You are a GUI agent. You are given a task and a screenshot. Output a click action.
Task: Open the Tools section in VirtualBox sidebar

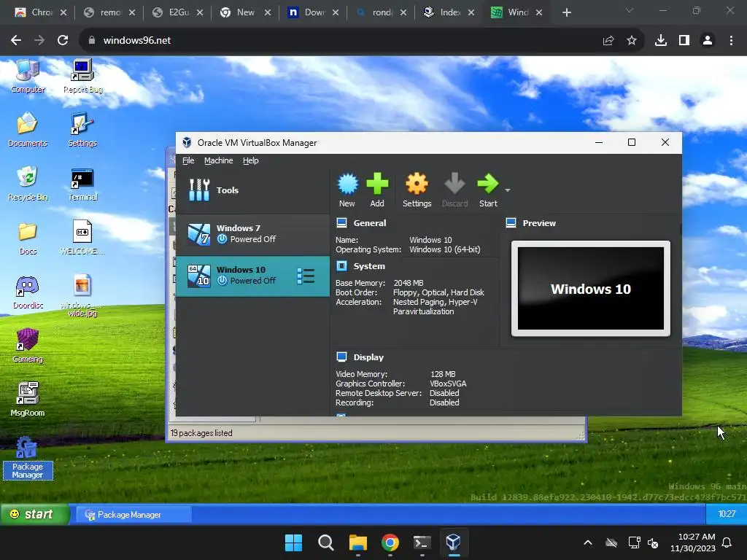[x=252, y=190]
